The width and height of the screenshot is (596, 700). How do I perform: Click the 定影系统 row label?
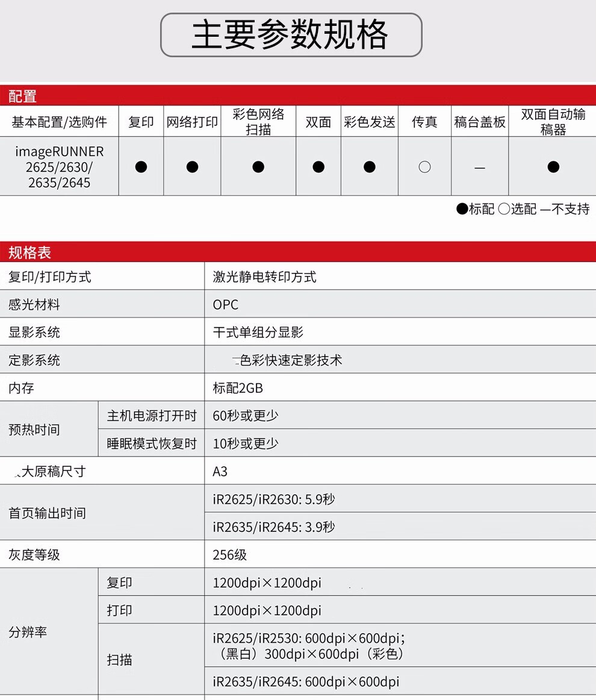pyautogui.click(x=34, y=360)
